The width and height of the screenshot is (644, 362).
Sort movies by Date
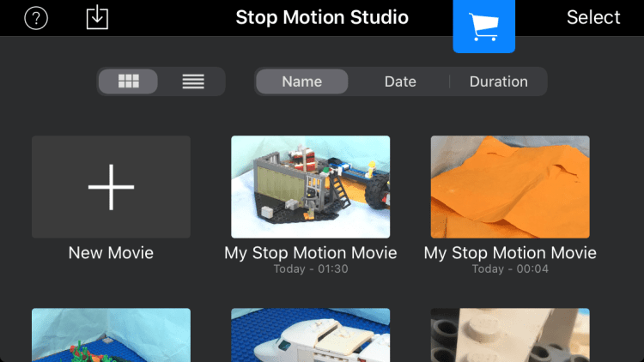point(400,81)
